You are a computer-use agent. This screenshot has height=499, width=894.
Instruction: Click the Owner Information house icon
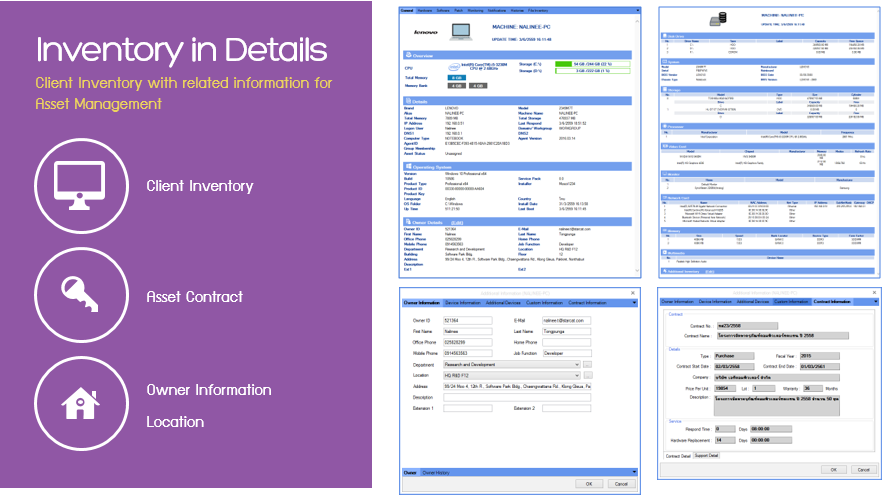76,403
